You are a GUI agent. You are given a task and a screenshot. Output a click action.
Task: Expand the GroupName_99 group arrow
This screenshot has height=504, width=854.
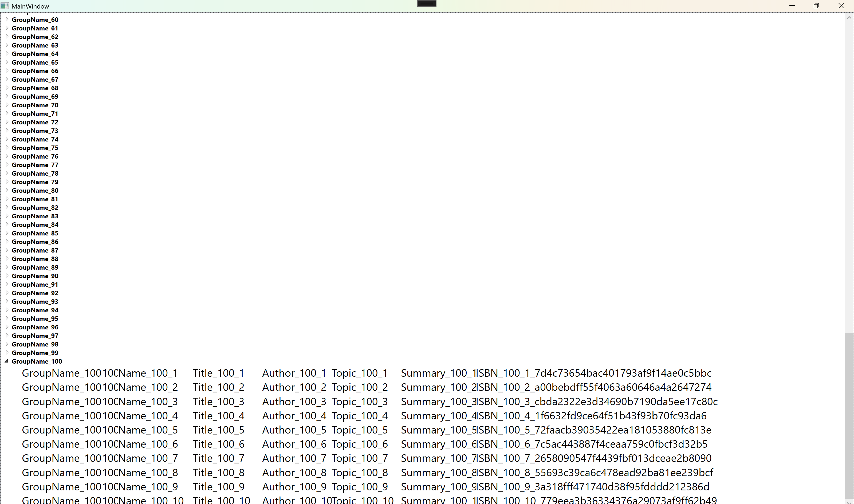(7, 353)
